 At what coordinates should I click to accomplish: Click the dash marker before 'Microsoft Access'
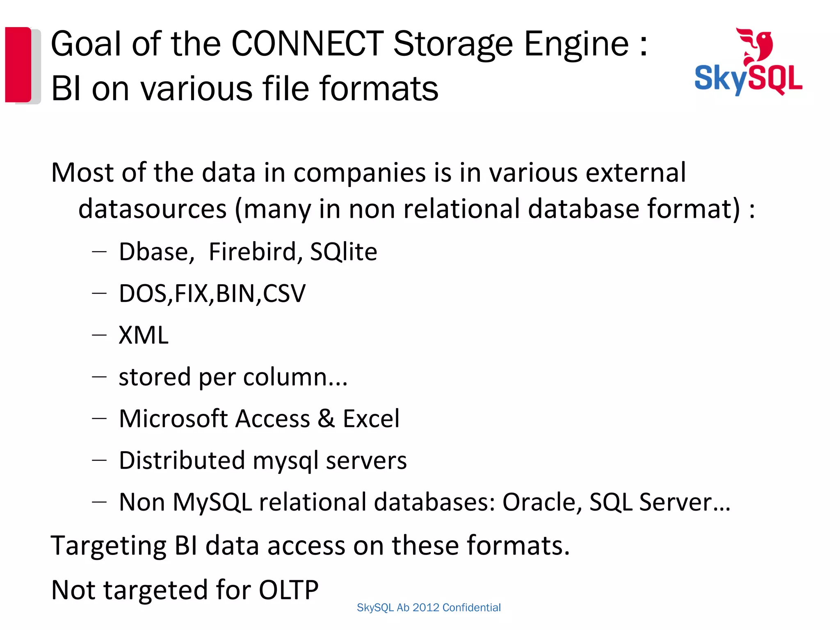tap(99, 418)
